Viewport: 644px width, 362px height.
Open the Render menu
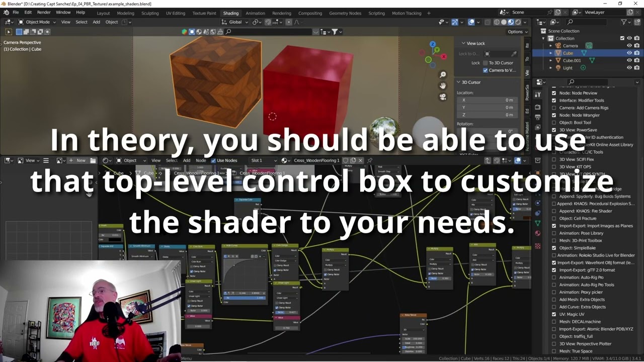coord(44,13)
